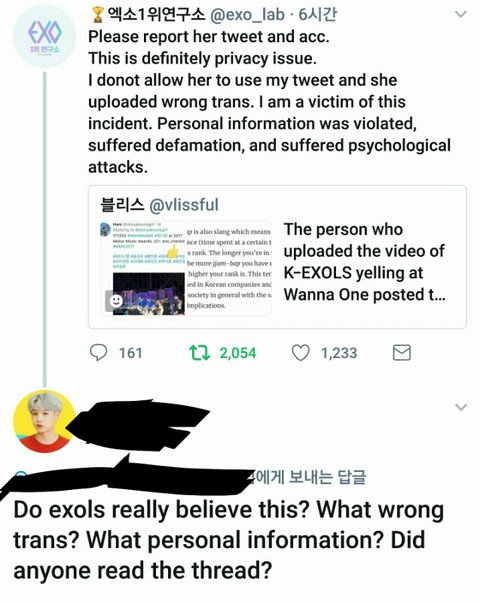Open the reply icon showing 161 comments

(x=98, y=352)
